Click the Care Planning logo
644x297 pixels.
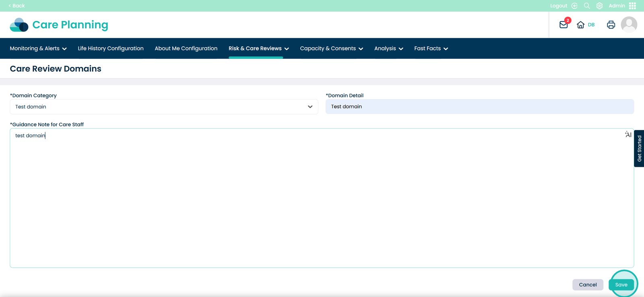tap(59, 25)
